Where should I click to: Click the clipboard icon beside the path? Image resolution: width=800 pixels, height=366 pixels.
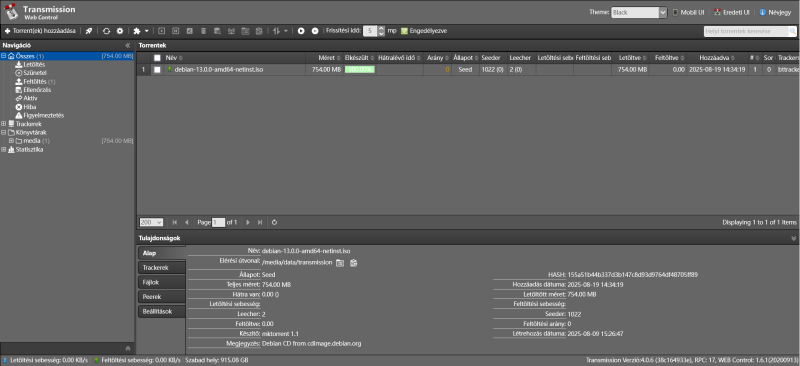pyautogui.click(x=354, y=263)
